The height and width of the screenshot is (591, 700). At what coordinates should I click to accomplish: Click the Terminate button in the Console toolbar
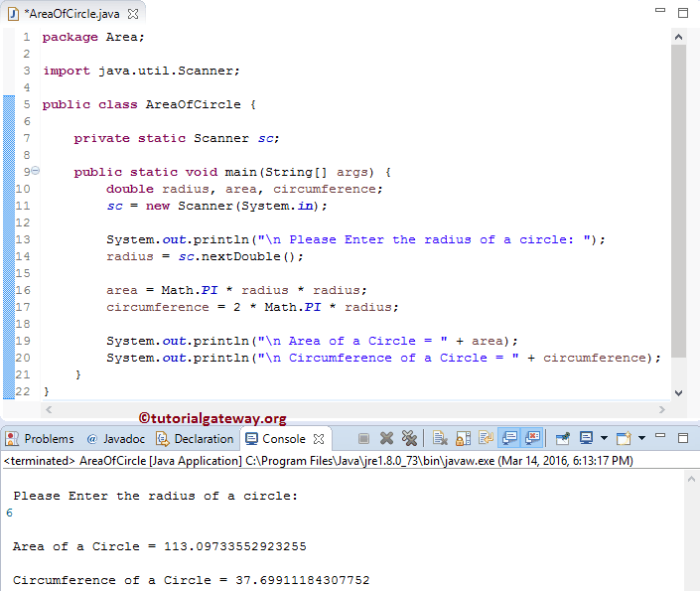click(x=363, y=439)
